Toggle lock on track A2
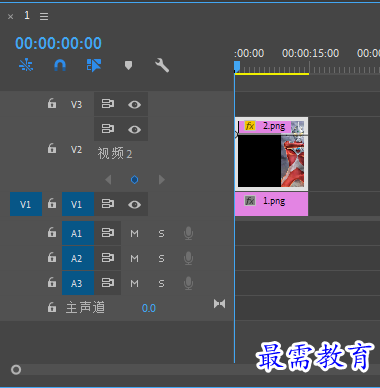Viewport: 380px width, 388px height. [52, 257]
